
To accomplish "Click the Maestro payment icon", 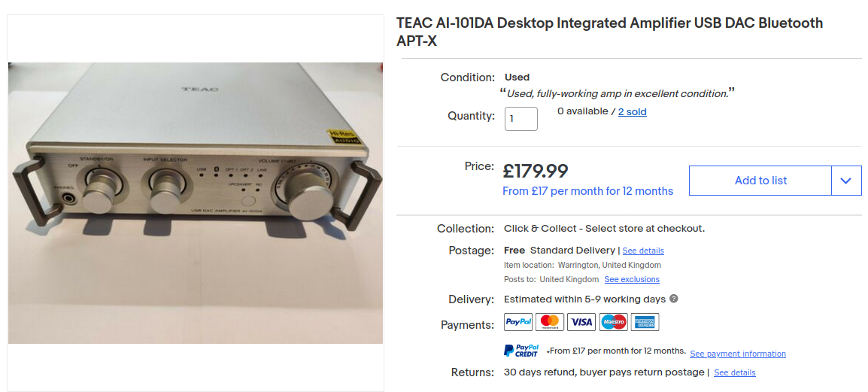I will click(613, 322).
